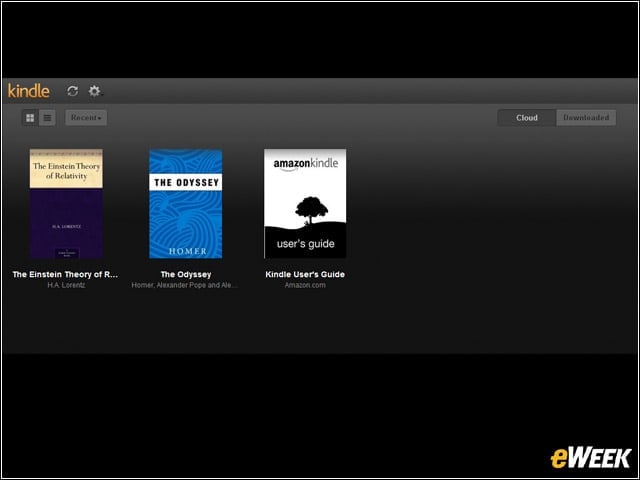
Task: Switch to grid view
Action: 30,118
